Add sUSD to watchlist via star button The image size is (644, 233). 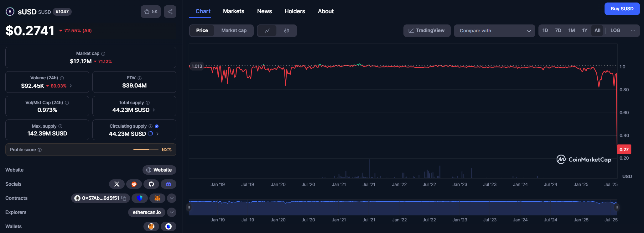pyautogui.click(x=150, y=12)
